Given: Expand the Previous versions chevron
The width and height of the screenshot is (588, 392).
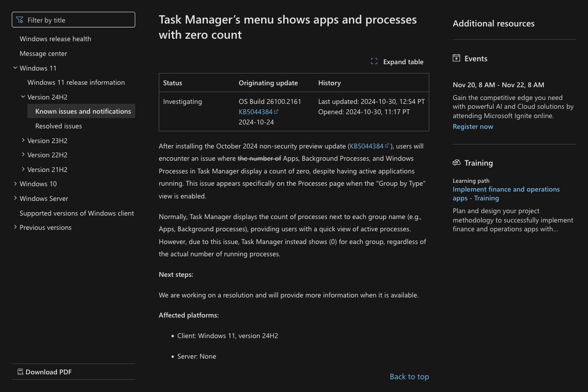Looking at the screenshot, I should tap(15, 227).
